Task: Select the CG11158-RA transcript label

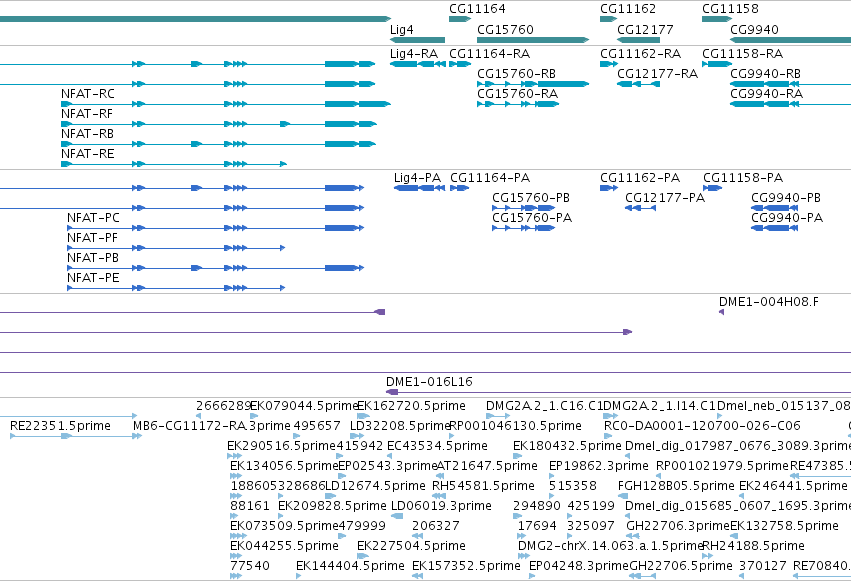Action: click(742, 54)
